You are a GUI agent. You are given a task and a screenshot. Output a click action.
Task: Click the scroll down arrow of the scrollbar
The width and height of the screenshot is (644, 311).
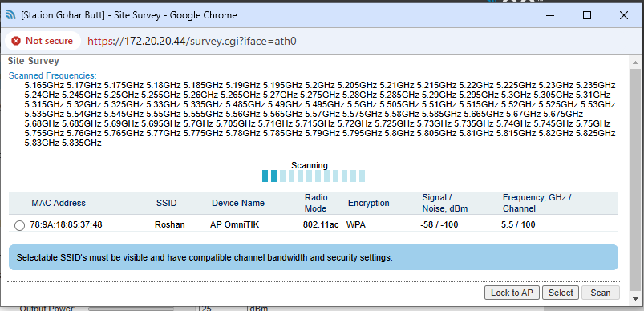[x=635, y=299]
